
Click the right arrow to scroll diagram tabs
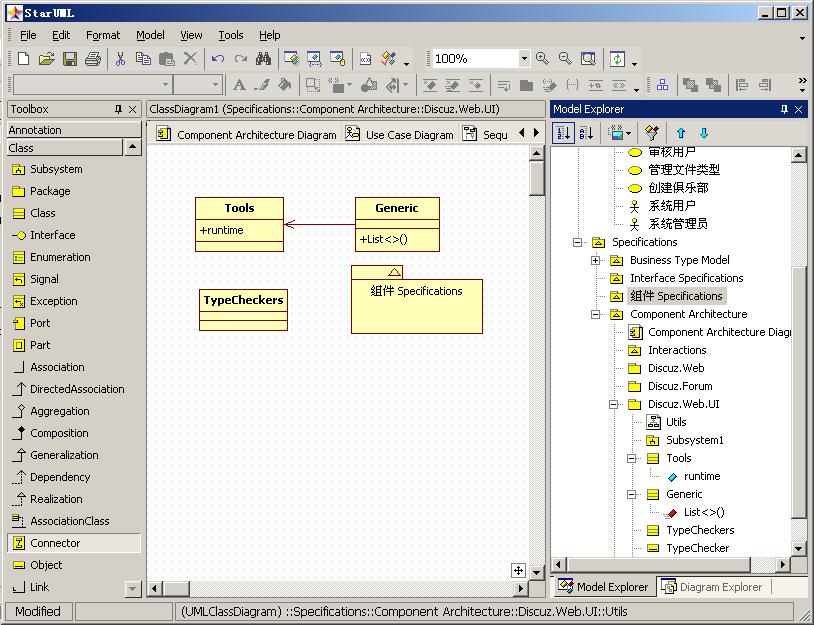click(534, 131)
